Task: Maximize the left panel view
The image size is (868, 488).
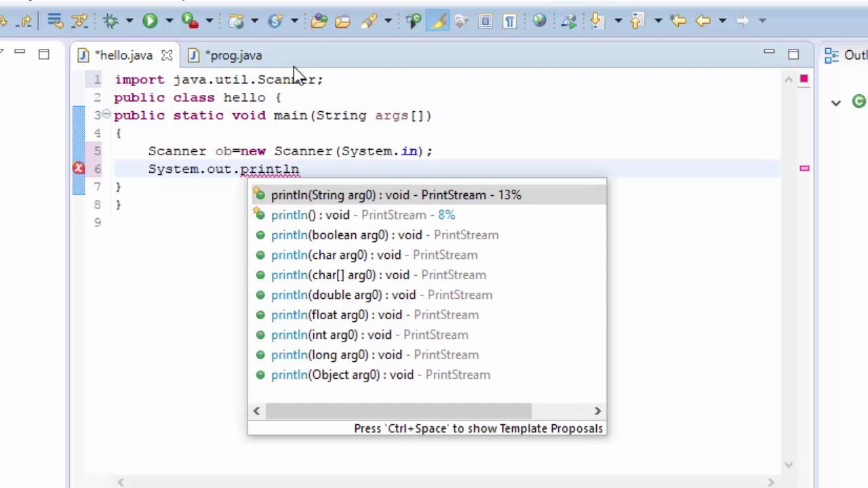Action: click(x=44, y=54)
